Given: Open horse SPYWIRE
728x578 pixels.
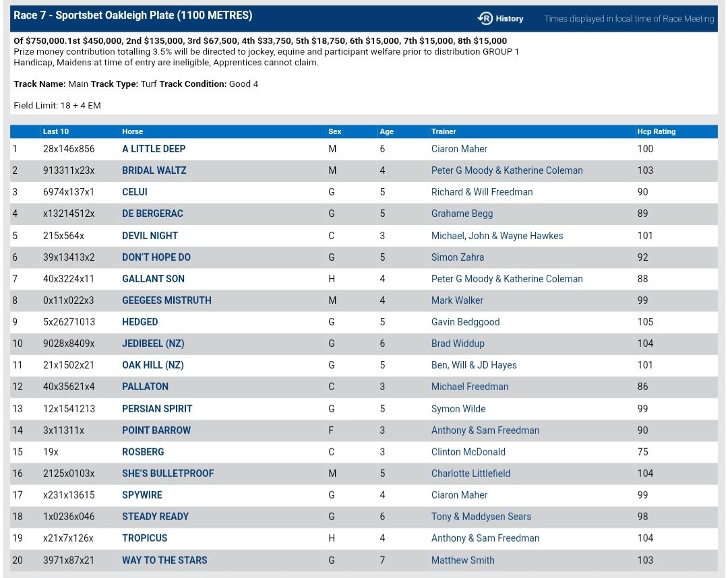Looking at the screenshot, I should [142, 495].
